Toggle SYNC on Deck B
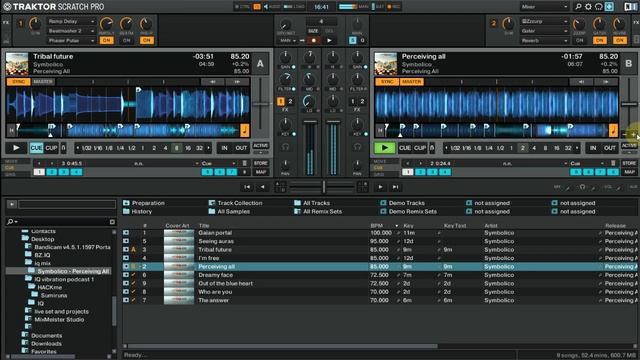This screenshot has width=640, height=360. (387, 82)
